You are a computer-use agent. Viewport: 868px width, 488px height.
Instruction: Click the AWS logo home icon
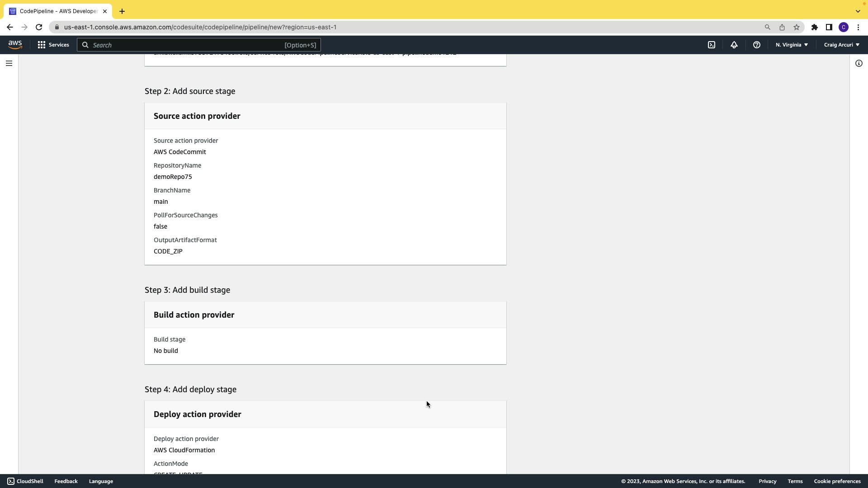click(x=15, y=45)
